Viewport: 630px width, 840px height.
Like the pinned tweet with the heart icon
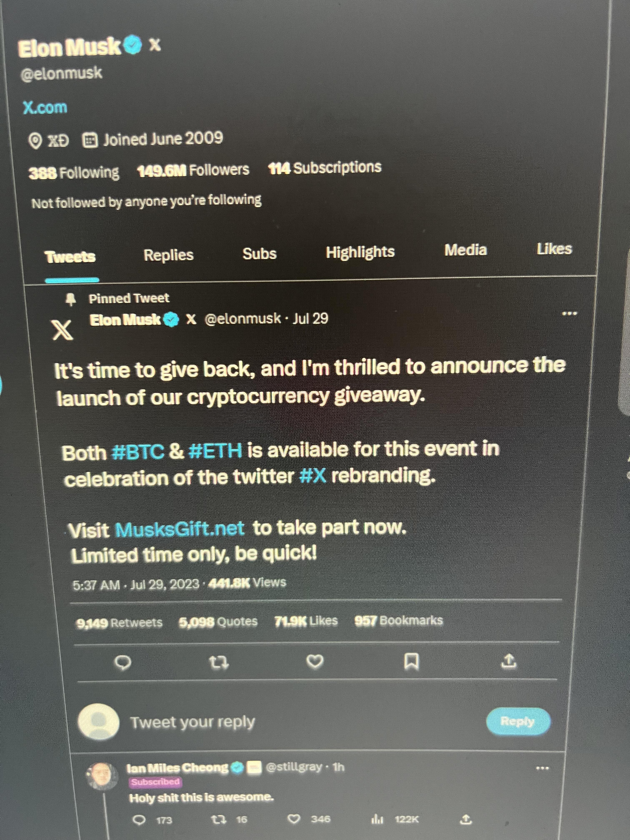click(x=315, y=661)
